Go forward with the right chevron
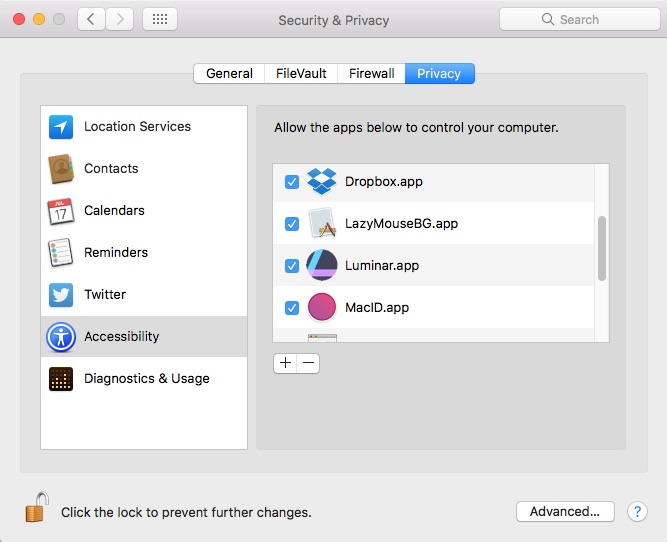Viewport: 667px width, 542px height. coord(120,19)
